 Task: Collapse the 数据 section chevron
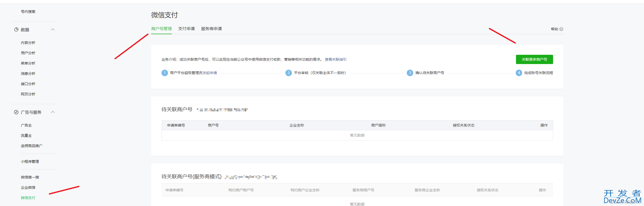click(x=53, y=29)
